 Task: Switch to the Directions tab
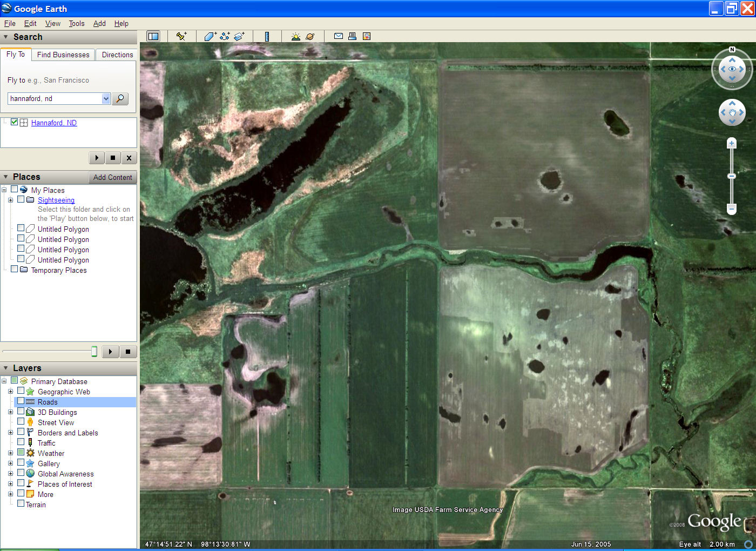pyautogui.click(x=117, y=55)
